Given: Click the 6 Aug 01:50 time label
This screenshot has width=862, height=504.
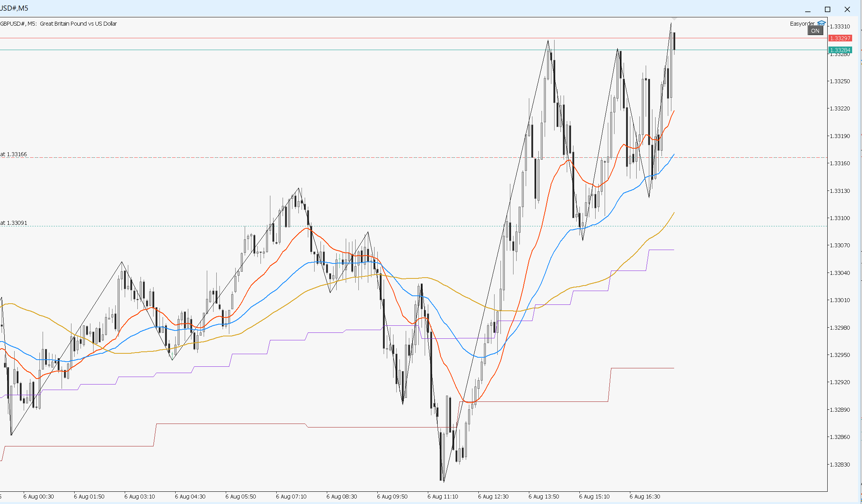Looking at the screenshot, I should coord(89,497).
